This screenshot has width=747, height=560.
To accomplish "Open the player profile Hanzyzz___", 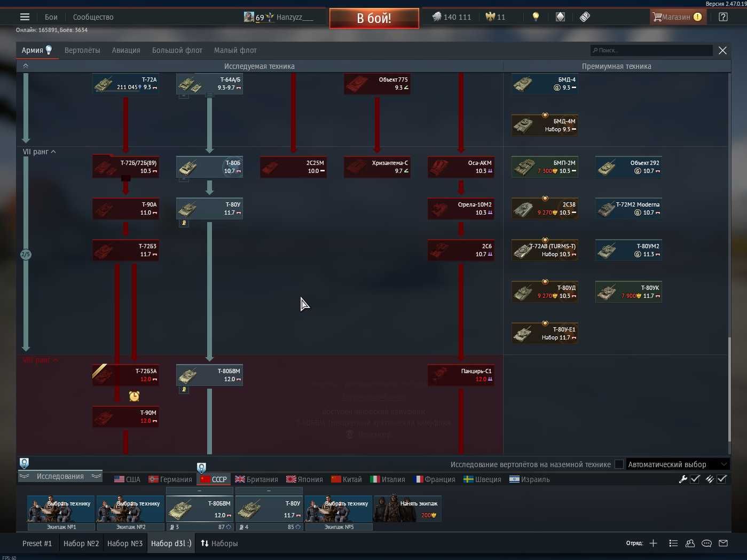I will click(x=279, y=17).
